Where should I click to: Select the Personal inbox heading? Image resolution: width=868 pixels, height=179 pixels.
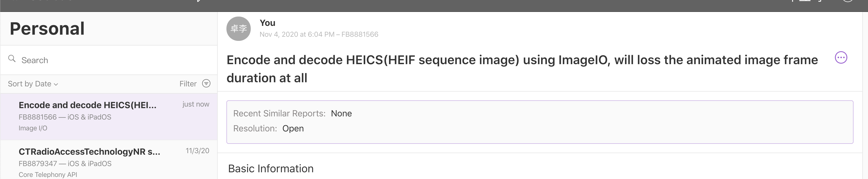point(47,28)
